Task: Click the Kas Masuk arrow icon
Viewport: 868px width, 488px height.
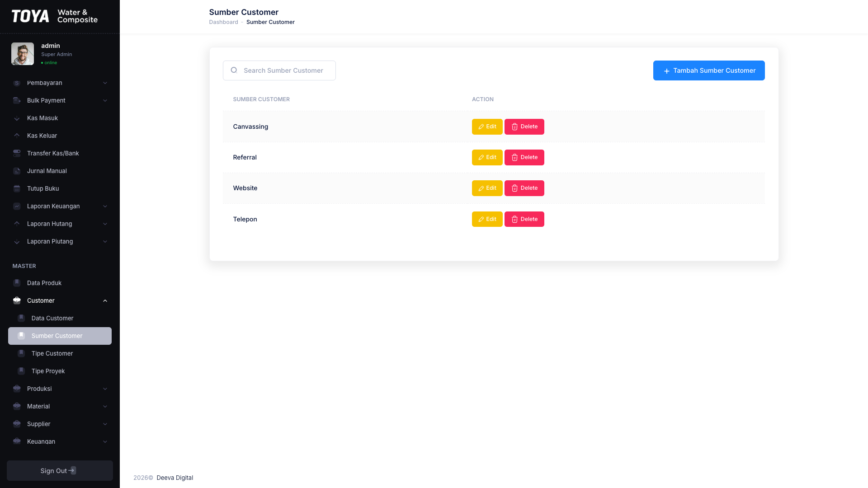Action: (x=17, y=118)
